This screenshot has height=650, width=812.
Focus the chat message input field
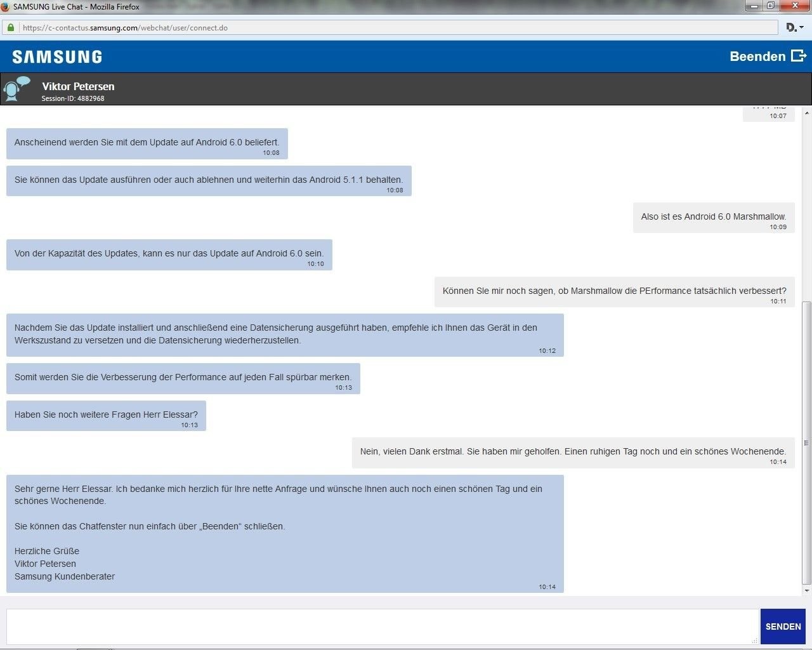click(383, 627)
